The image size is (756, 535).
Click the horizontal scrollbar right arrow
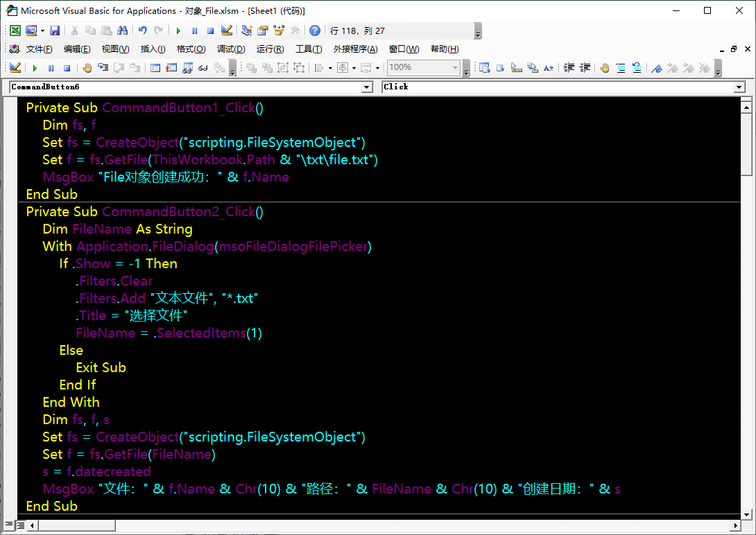[x=736, y=525]
